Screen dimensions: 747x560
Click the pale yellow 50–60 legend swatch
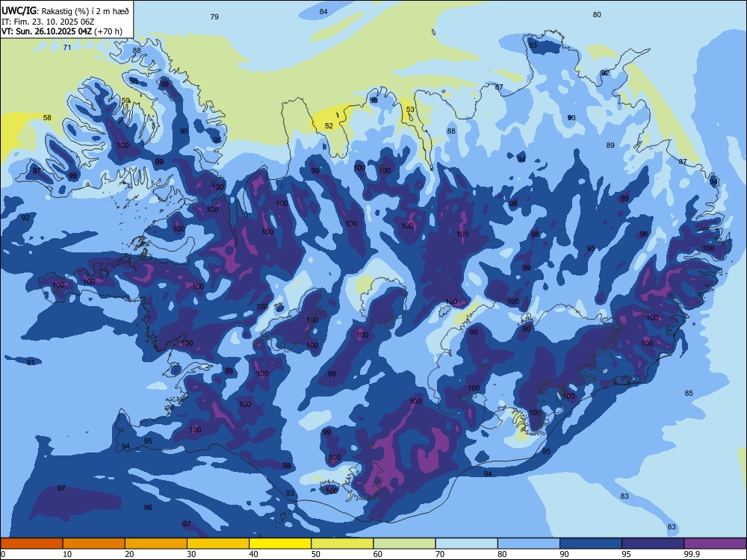[342, 544]
